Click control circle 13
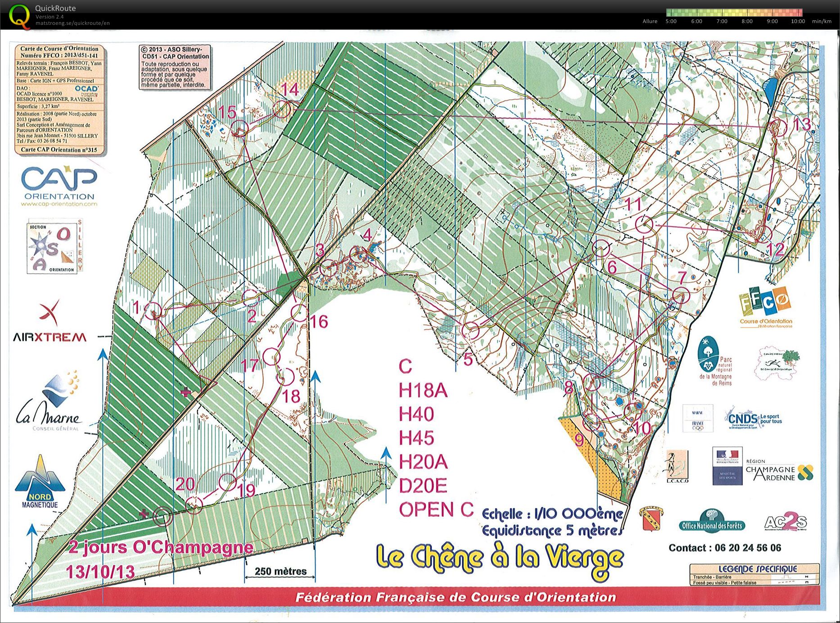Screen dimensions: 840x623 tap(778, 127)
